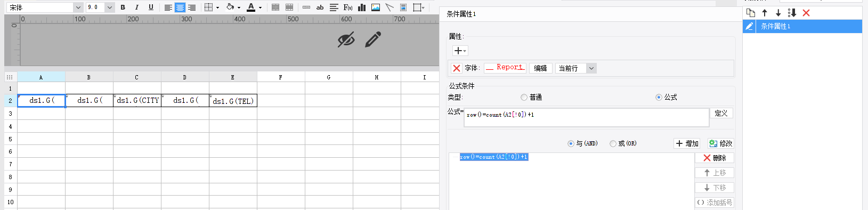The width and height of the screenshot is (868, 210).
Task: Insert an image into the cell
Action: point(376,7)
